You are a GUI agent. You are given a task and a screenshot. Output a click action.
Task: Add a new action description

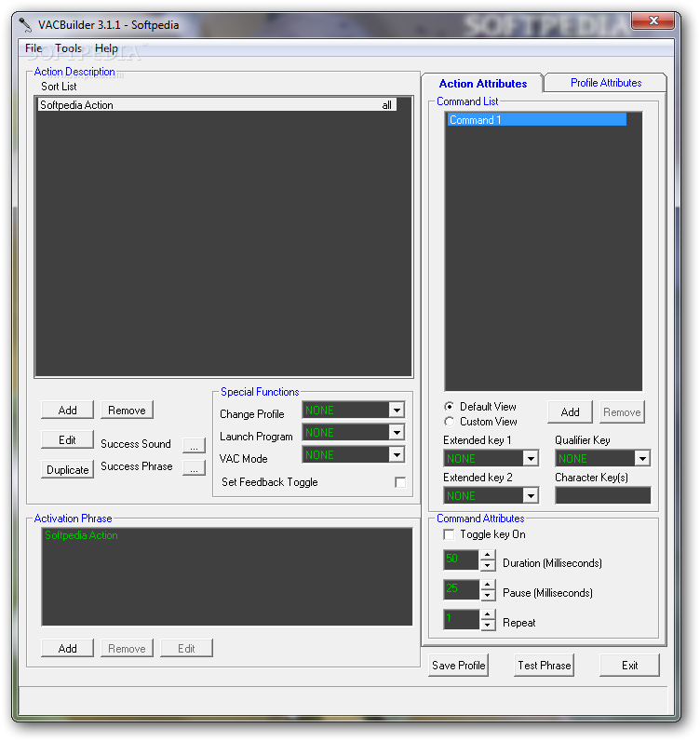(67, 410)
